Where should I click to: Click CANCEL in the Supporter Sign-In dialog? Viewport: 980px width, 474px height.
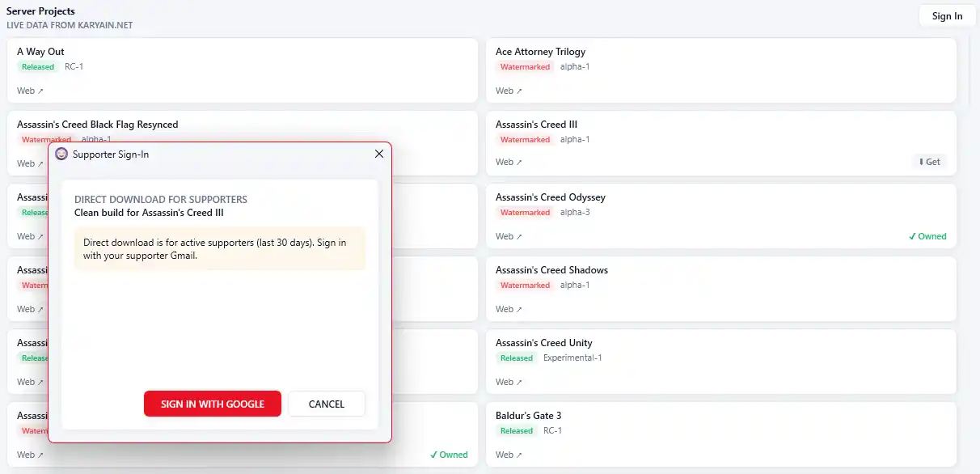[327, 404]
